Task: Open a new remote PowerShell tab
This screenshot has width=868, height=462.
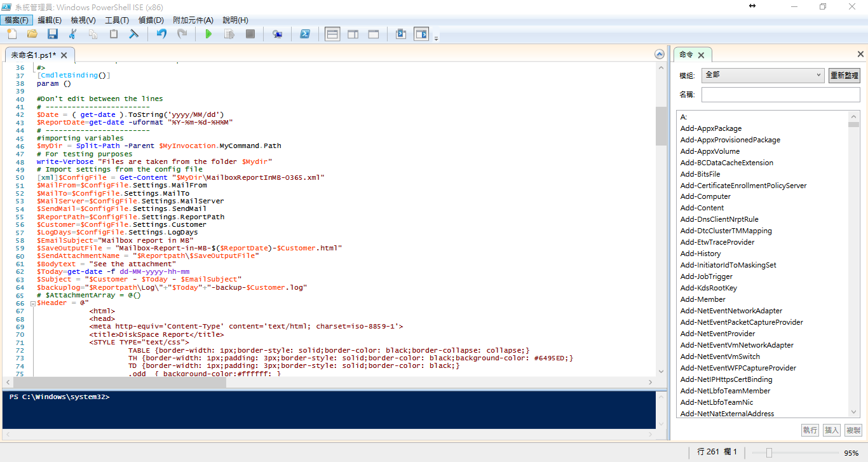Action: pyautogui.click(x=278, y=34)
